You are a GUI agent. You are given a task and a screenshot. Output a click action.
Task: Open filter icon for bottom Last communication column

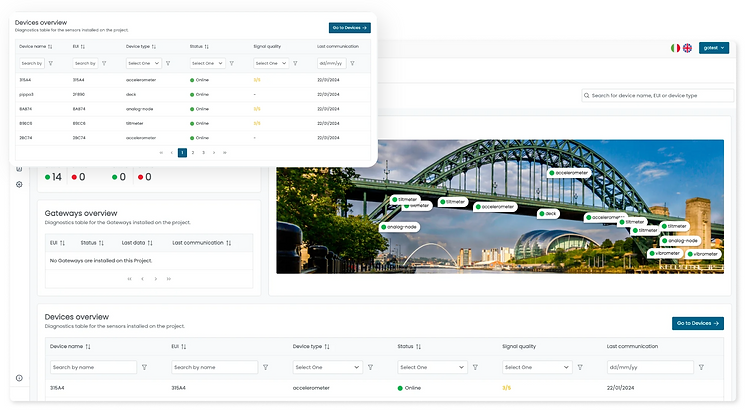(x=701, y=367)
